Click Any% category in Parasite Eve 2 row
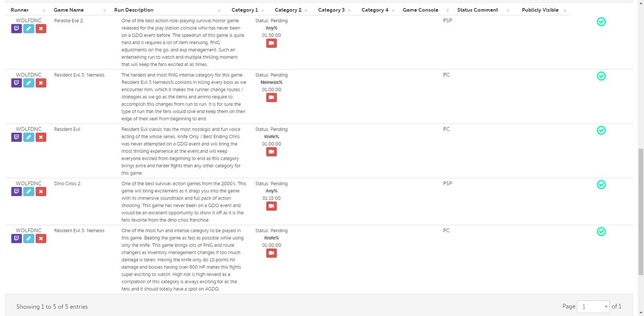This screenshot has width=644, height=316. pyautogui.click(x=272, y=27)
